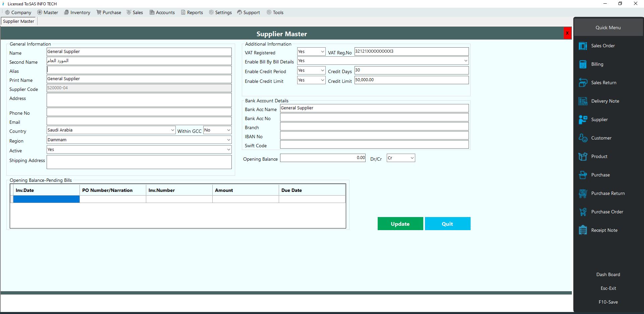Screen dimensions: 644x314
Task: Open the Purchase Return icon
Action: (x=583, y=194)
